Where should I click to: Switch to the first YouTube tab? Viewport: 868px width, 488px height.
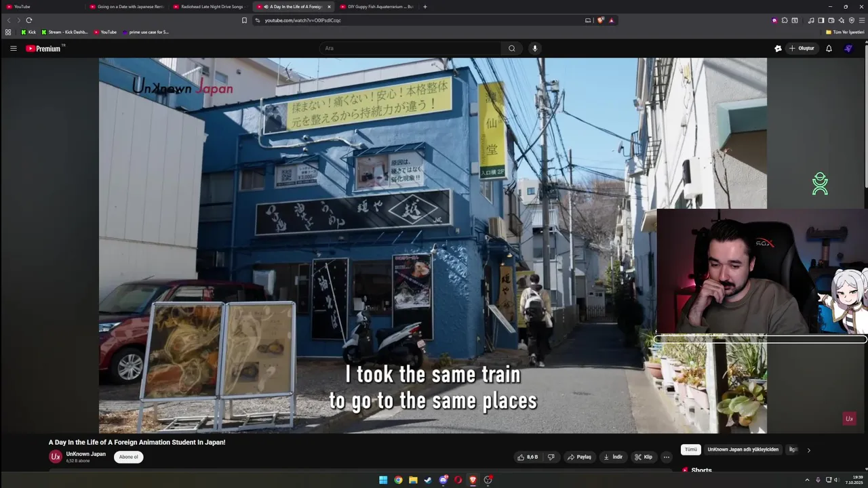(42, 7)
